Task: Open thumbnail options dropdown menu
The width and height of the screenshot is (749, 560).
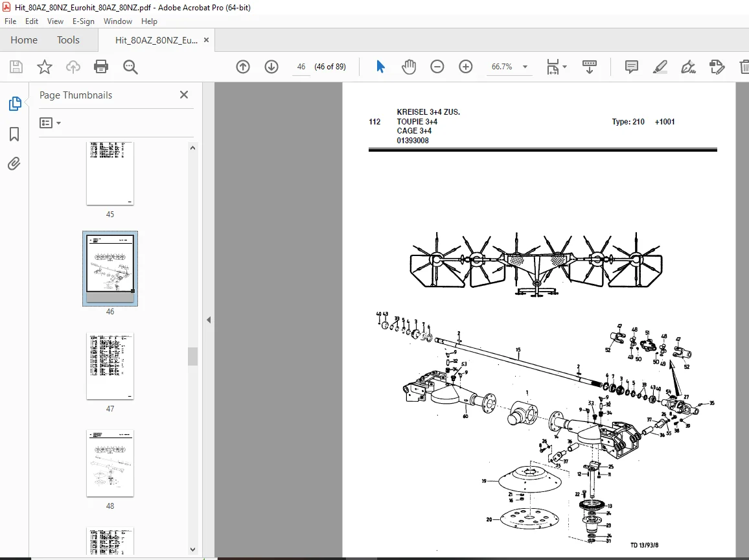Action: (50, 123)
